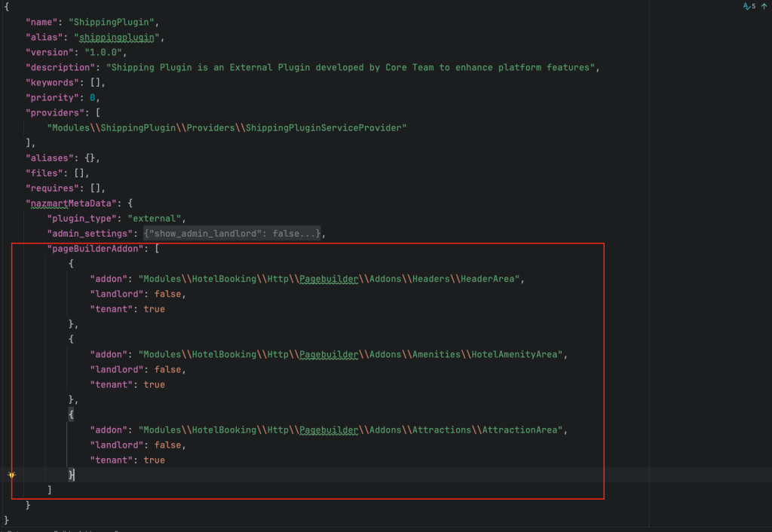
Task: Click the yellow lightbulb intention icon
Action: click(x=11, y=475)
